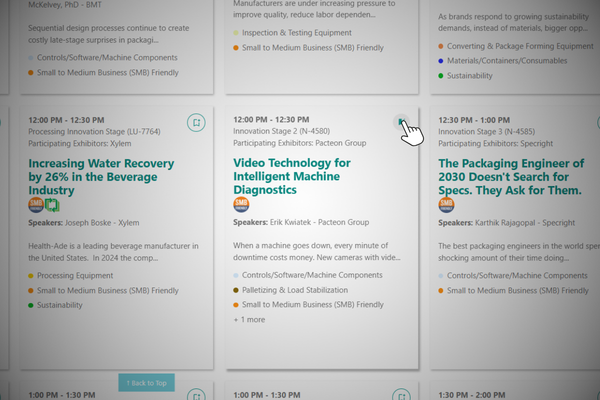Click Speakers: Erik Kwiatek - Pacteon Group
The height and width of the screenshot is (400, 600).
pos(301,222)
